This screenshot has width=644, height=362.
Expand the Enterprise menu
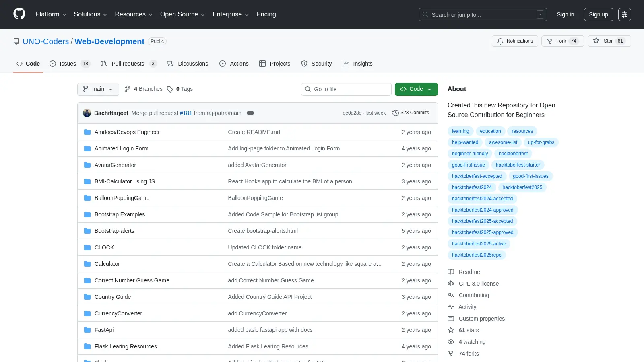231,14
